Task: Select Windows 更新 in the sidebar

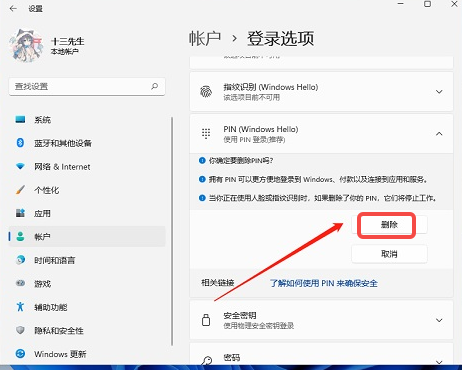Action: coord(87,354)
